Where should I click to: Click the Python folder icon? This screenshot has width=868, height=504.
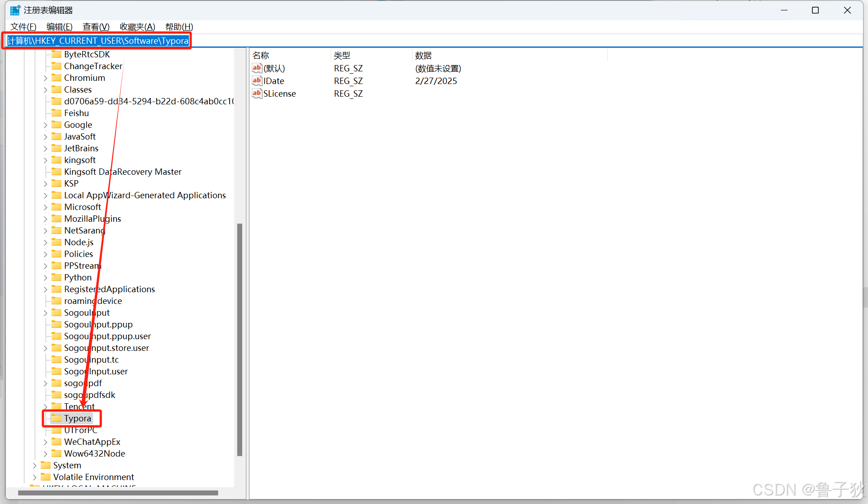tap(56, 277)
